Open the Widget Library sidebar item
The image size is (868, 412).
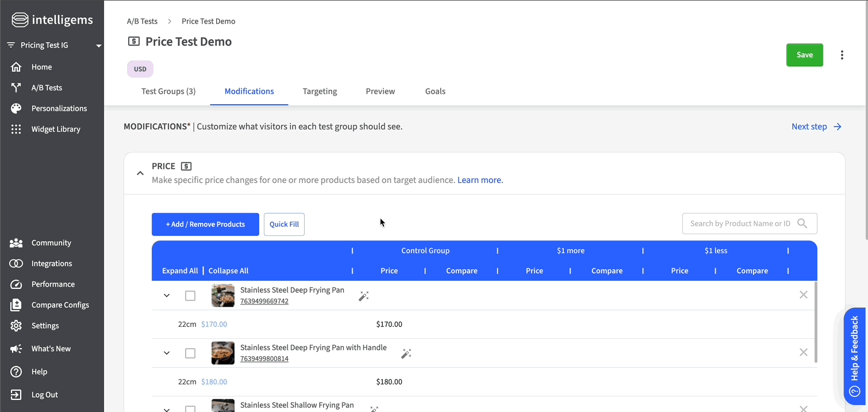click(x=56, y=129)
